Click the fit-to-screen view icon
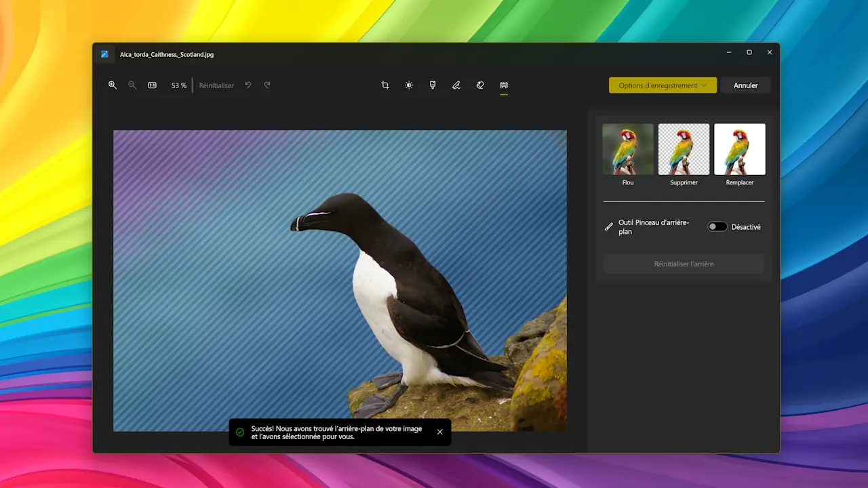The height and width of the screenshot is (488, 868). [152, 85]
